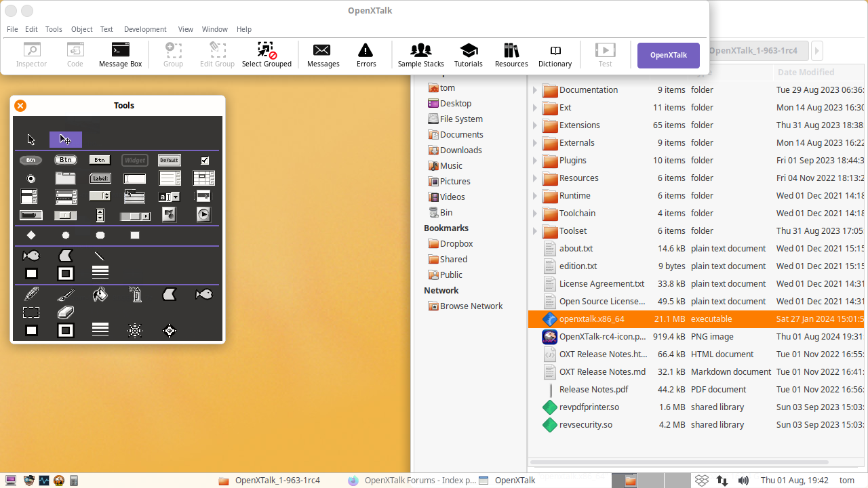Select the pencil paint tool
This screenshot has height=488, width=868.
31,294
